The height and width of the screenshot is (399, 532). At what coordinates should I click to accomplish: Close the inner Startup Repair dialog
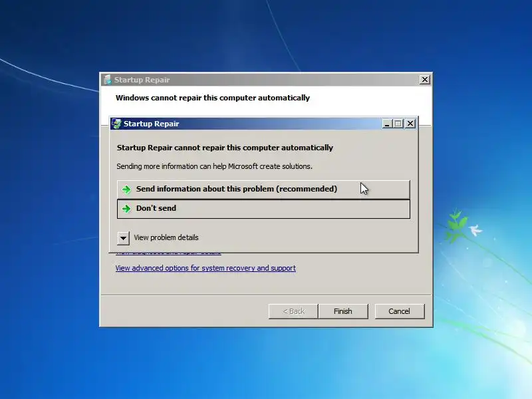(x=410, y=124)
